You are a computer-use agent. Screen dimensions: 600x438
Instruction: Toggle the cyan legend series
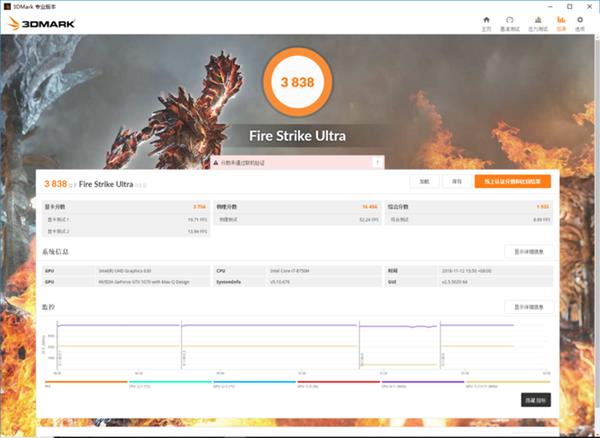click(x=170, y=381)
